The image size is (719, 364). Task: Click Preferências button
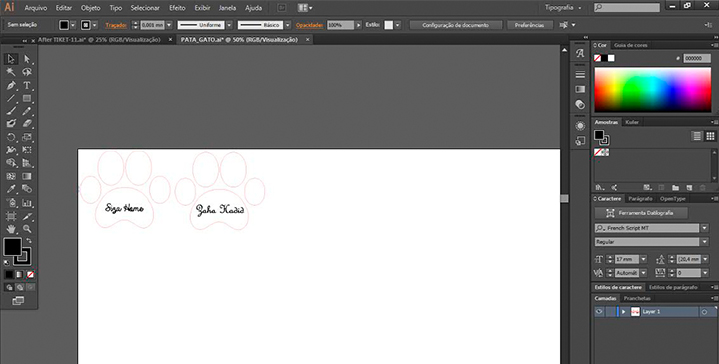point(529,25)
